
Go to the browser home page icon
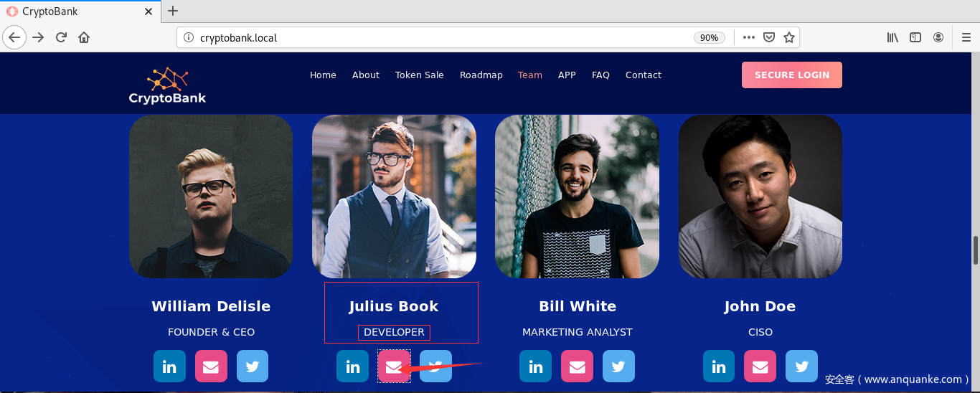(84, 37)
